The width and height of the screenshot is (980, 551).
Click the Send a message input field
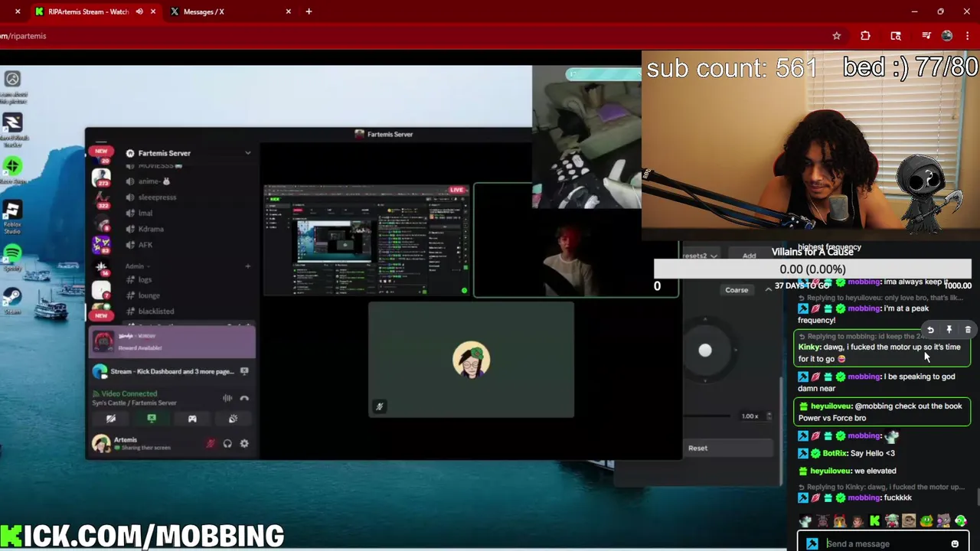point(884,543)
